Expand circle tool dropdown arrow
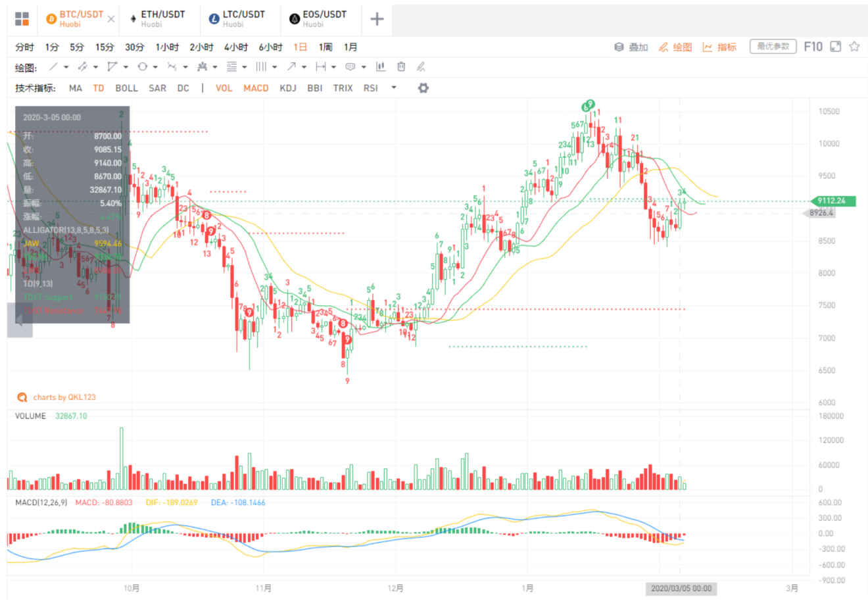 click(156, 67)
